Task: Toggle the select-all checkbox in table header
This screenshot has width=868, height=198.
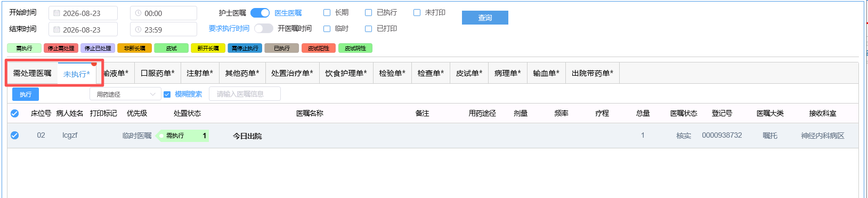Action: tap(14, 113)
